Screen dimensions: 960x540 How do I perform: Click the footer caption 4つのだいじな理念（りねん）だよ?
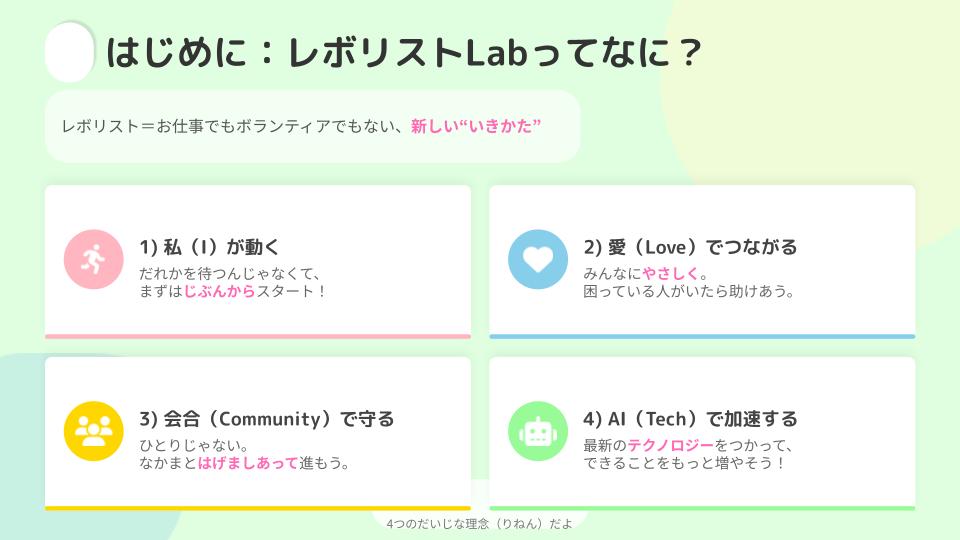tap(479, 523)
